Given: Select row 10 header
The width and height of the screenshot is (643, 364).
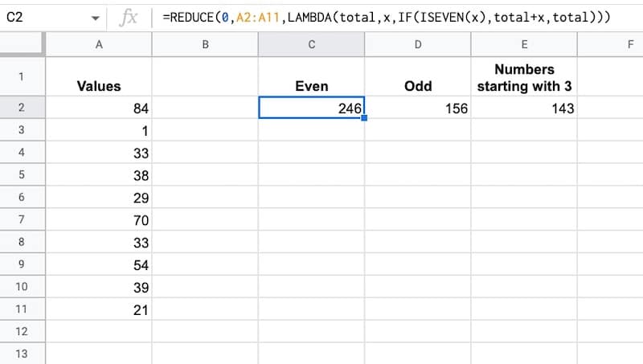Looking at the screenshot, I should pos(22,286).
